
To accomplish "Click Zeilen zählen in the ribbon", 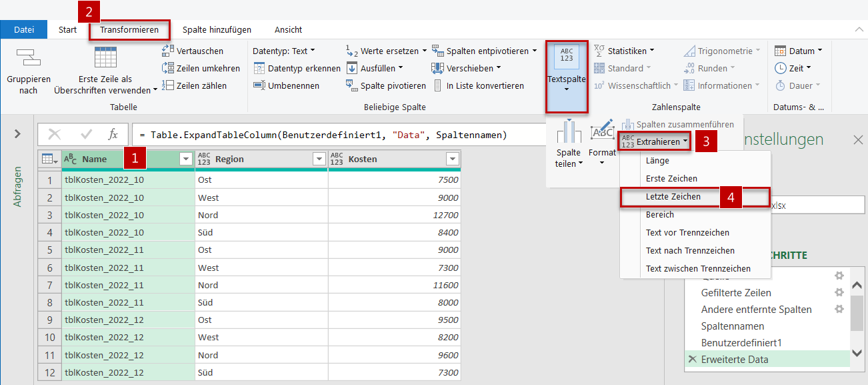I will pos(194,85).
